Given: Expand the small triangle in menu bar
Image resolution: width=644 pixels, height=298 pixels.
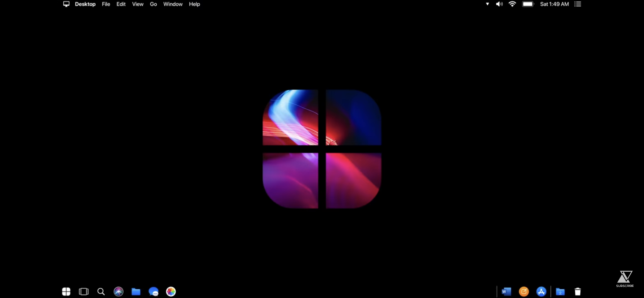Looking at the screenshot, I should click(487, 4).
